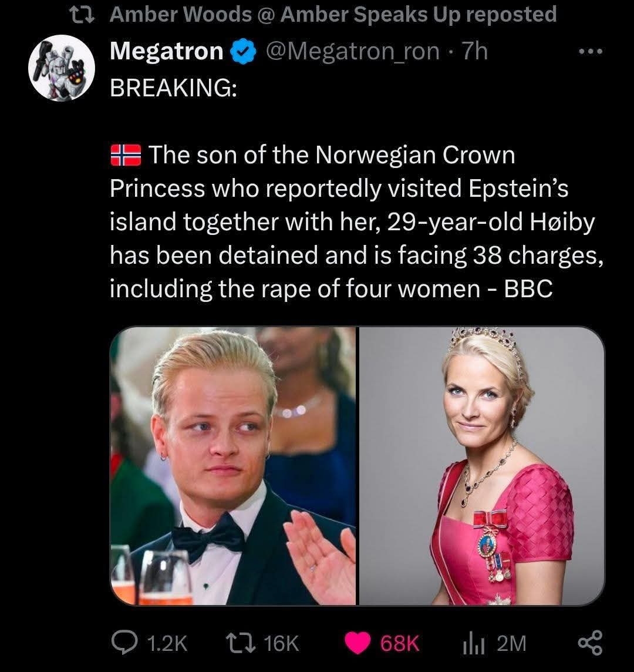Open the Megatron display name link
This screenshot has height=672, width=634.
click(x=167, y=52)
